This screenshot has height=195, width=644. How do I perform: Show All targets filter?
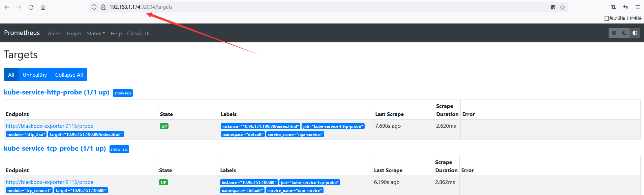(x=11, y=75)
